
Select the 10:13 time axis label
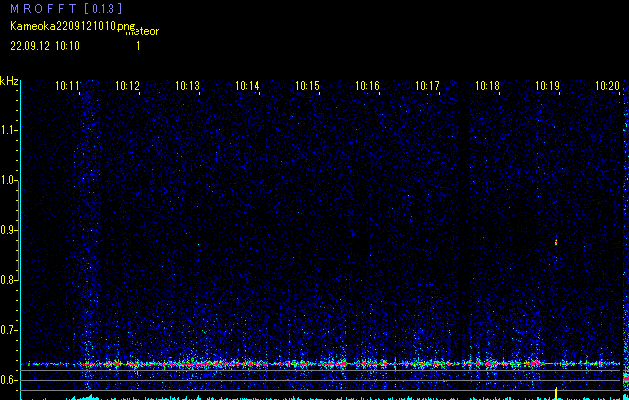(187, 86)
